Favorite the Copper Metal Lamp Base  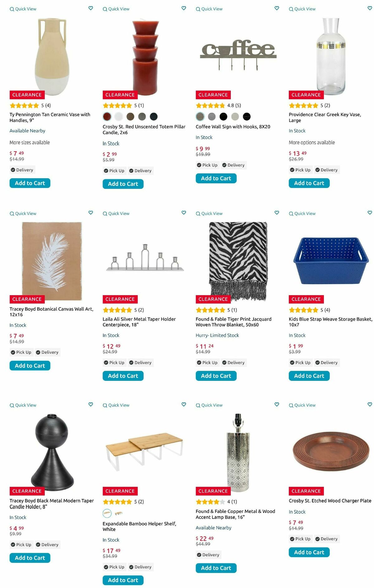pos(277,405)
